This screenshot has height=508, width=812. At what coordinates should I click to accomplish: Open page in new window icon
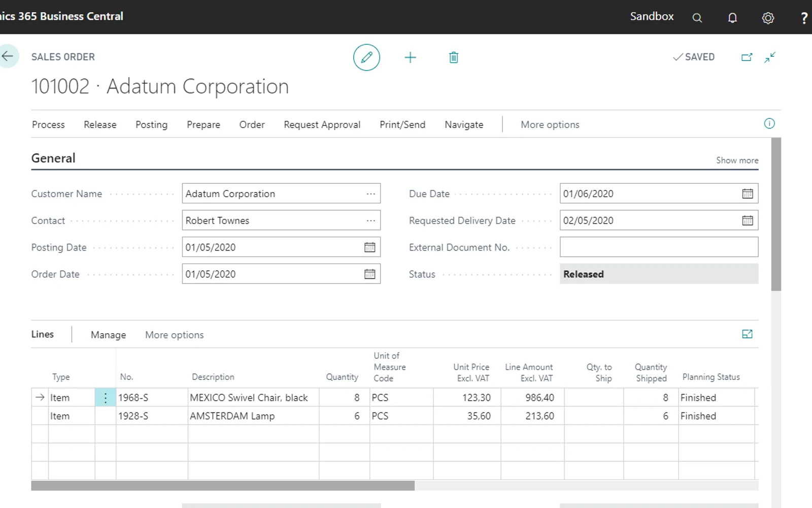(x=747, y=57)
